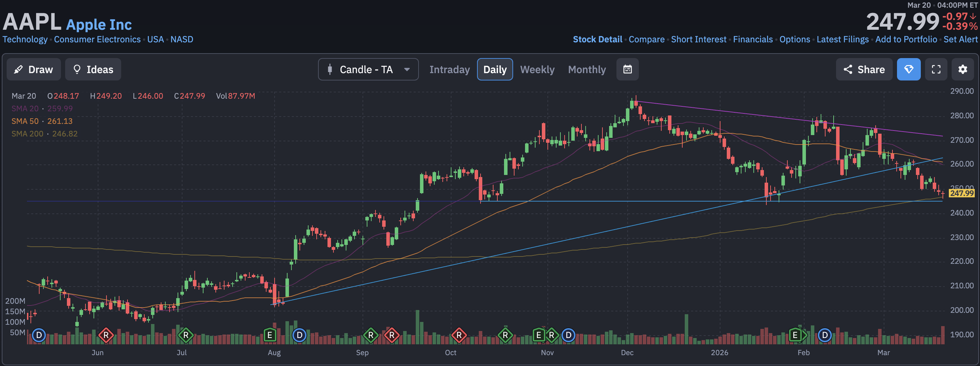Open the USA country link
The width and height of the screenshot is (980, 366).
tap(155, 39)
